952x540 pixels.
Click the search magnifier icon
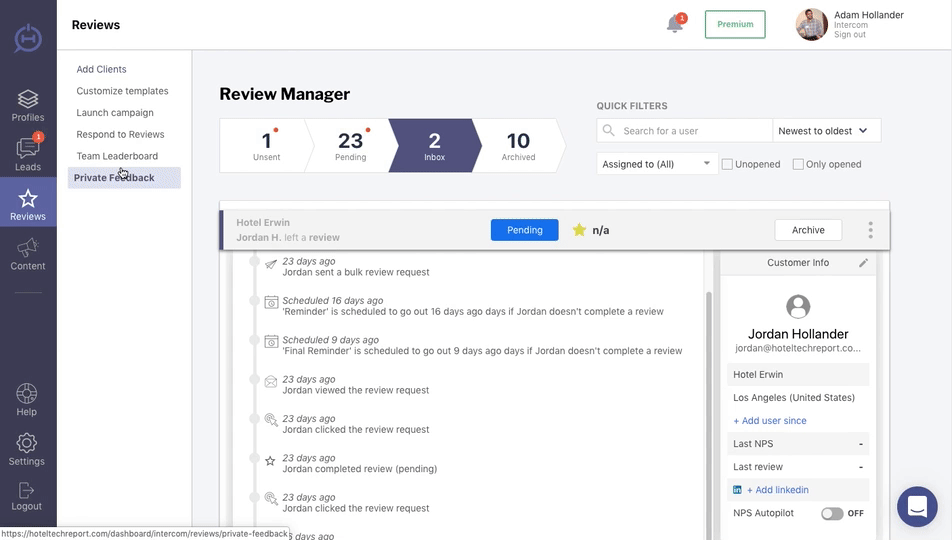[608, 131]
